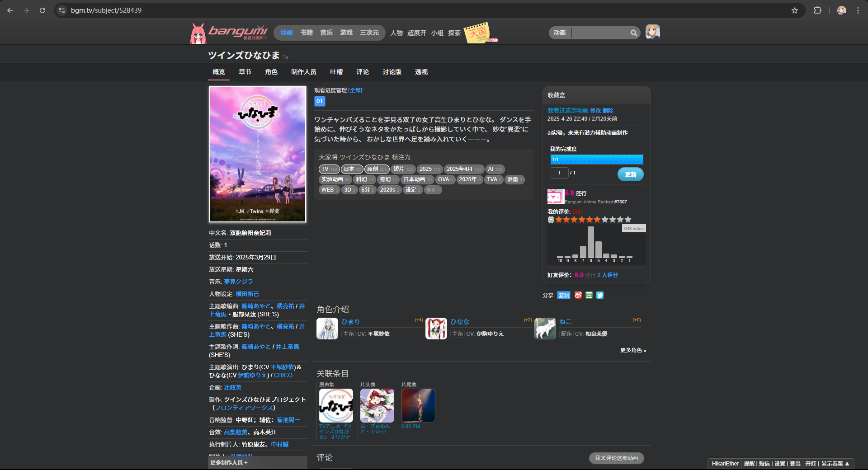Focus the watched episode count field
The image size is (868, 470).
(x=559, y=173)
